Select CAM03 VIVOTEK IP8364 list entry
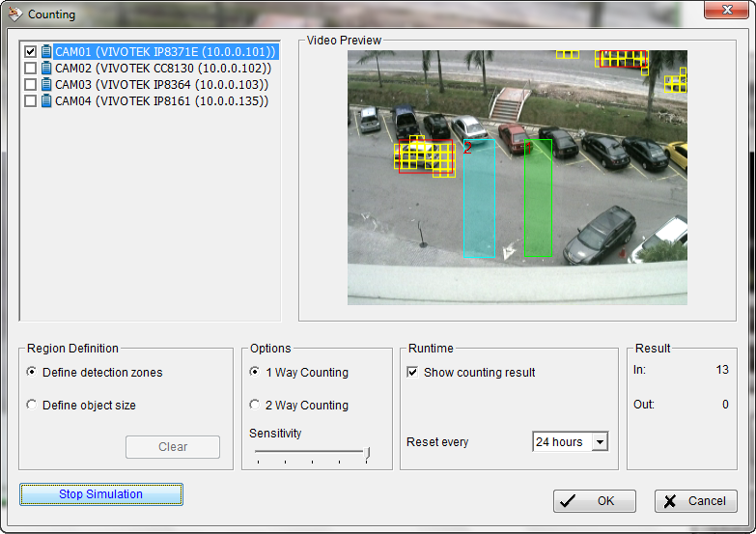This screenshot has height=534, width=756. click(161, 84)
